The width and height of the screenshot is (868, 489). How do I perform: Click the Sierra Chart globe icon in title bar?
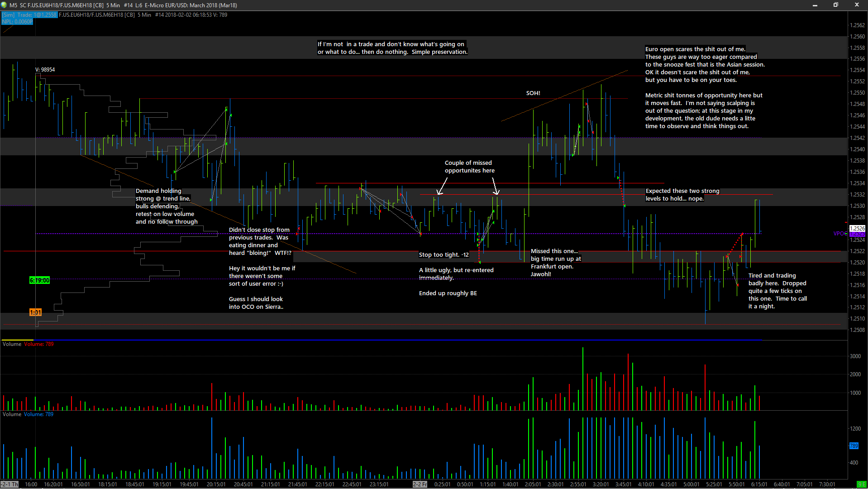pyautogui.click(x=4, y=5)
